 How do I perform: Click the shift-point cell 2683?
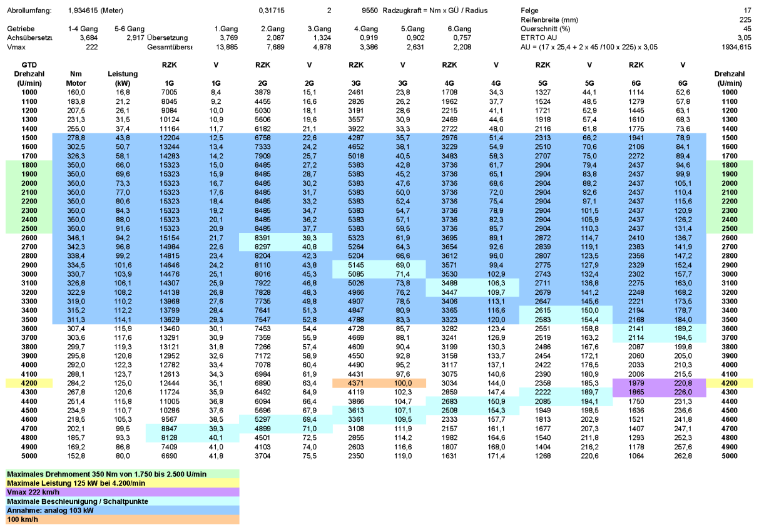449,401
